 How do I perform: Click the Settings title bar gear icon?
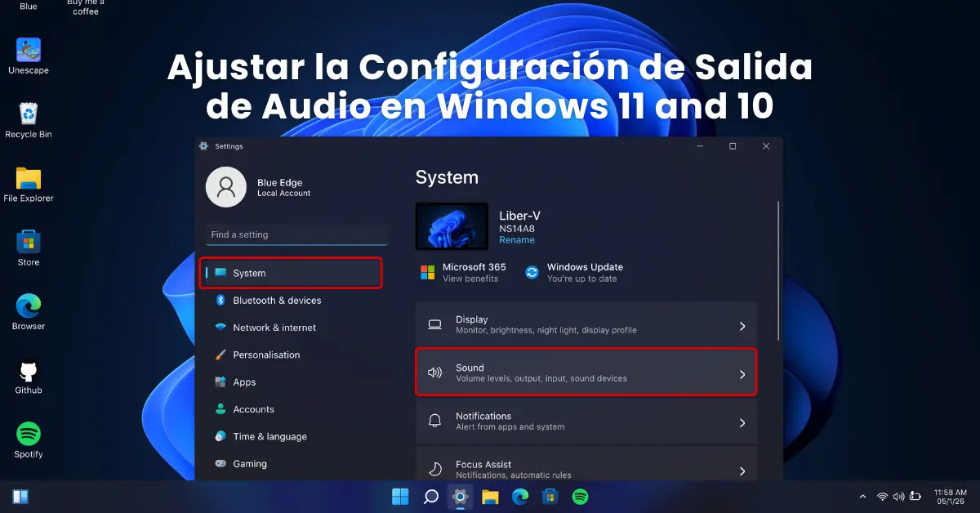203,146
